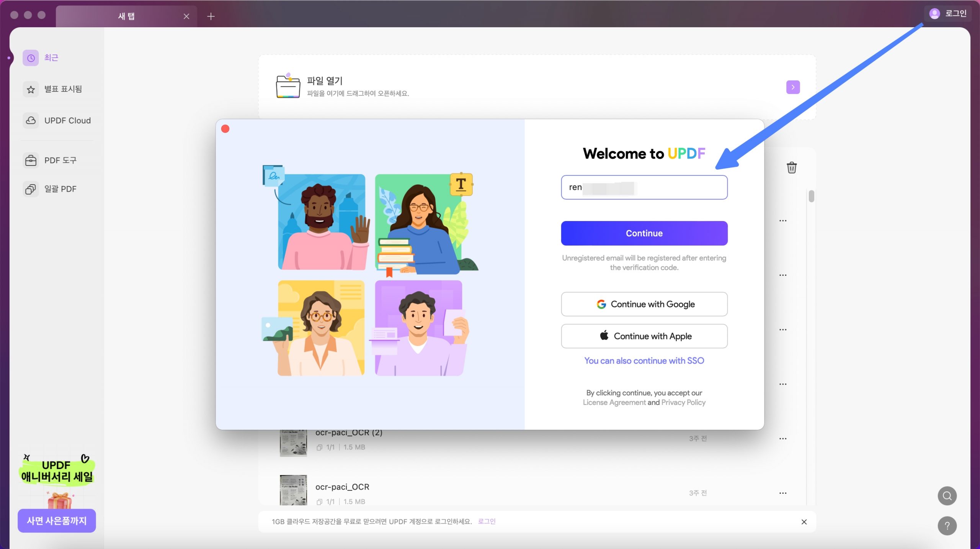The height and width of the screenshot is (549, 980).
Task: Open the License Agreement link
Action: pos(614,402)
